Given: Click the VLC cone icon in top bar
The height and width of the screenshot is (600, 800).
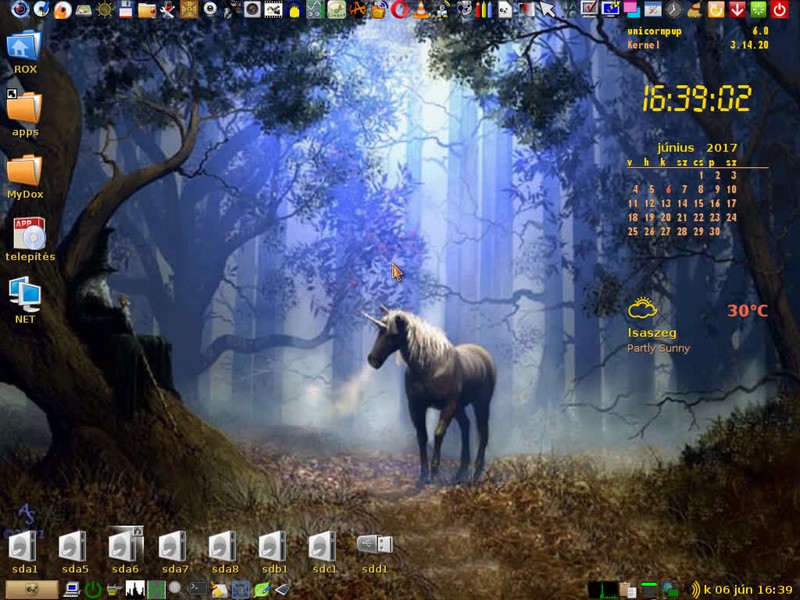Looking at the screenshot, I should pos(422,10).
